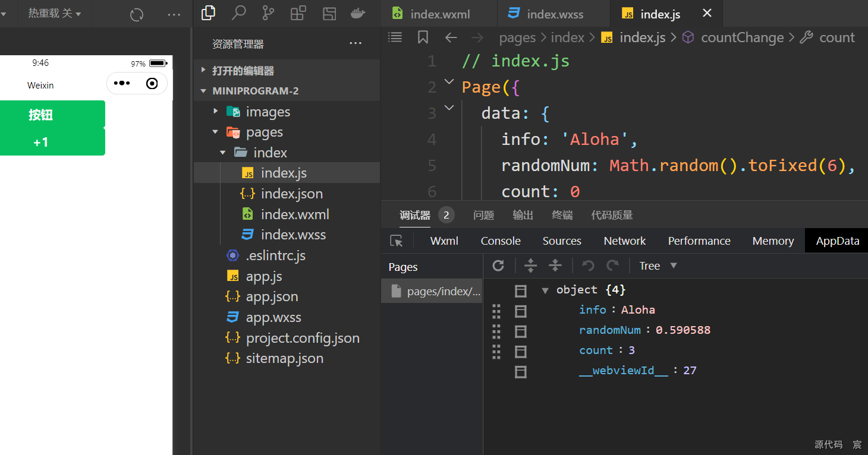Open the 问题 problems tab
Viewport: 868px width, 455px height.
click(x=484, y=215)
